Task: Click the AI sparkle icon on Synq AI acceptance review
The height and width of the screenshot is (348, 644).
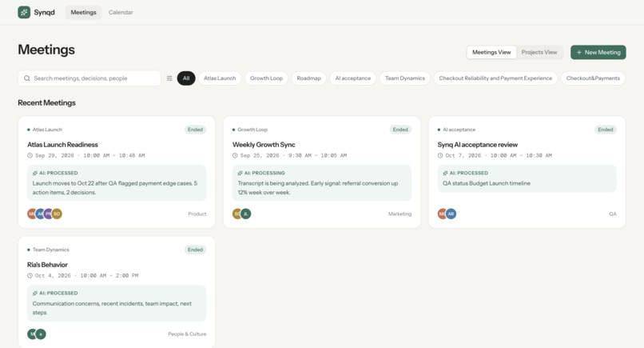Action: 445,173
